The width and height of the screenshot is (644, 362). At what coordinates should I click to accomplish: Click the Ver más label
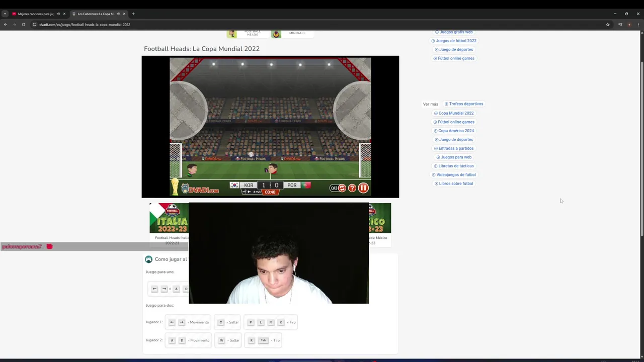pyautogui.click(x=431, y=104)
